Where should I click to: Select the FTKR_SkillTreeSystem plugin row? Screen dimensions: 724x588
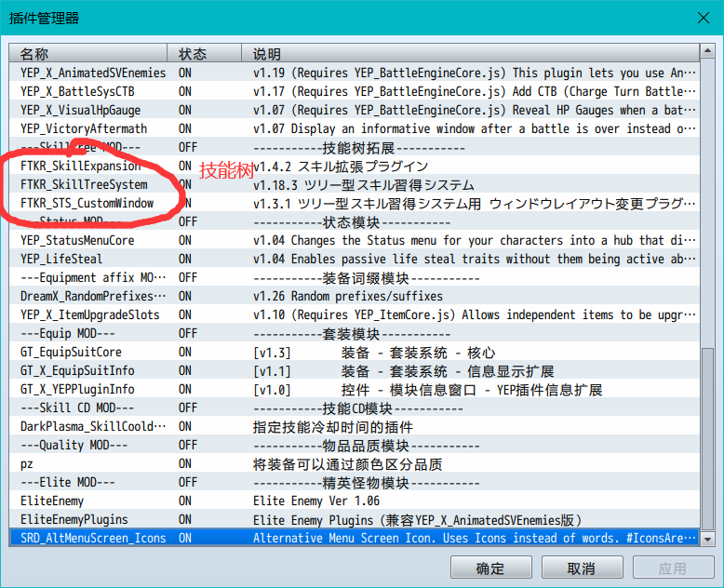coord(355,184)
